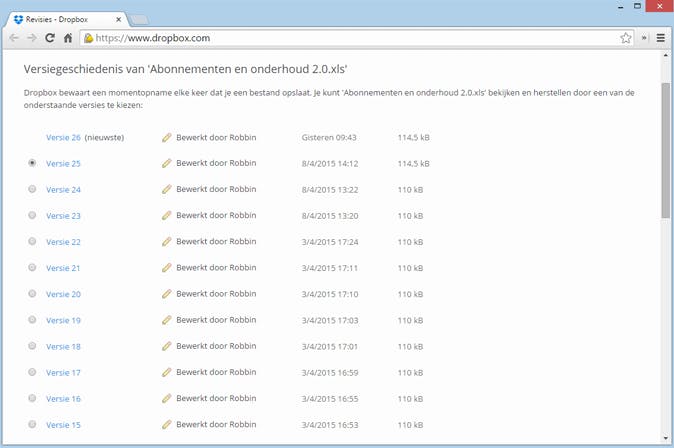Screen dimensions: 674x448
Task: Click pencil icon on Versie 24 row
Action: pyautogui.click(x=167, y=190)
